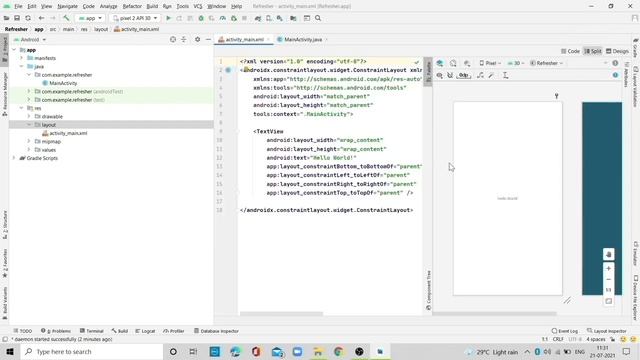
Task: Click the Make Project hammer icon
Action: click(x=66, y=18)
